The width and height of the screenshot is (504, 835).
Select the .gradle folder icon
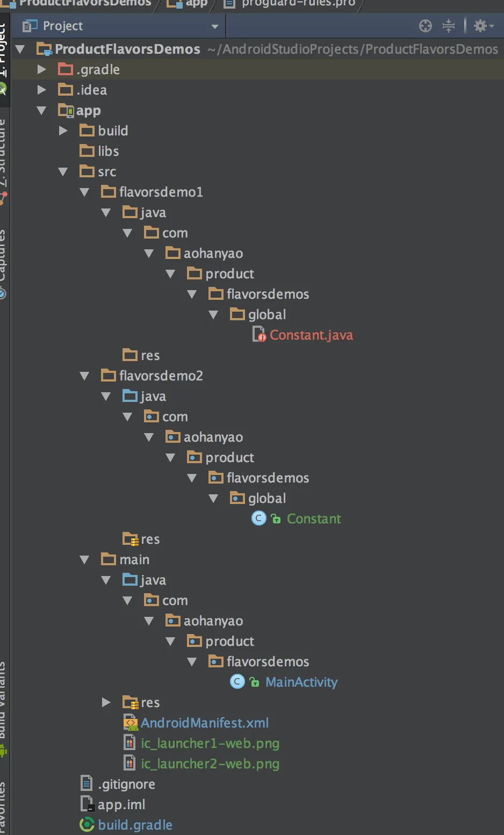66,69
